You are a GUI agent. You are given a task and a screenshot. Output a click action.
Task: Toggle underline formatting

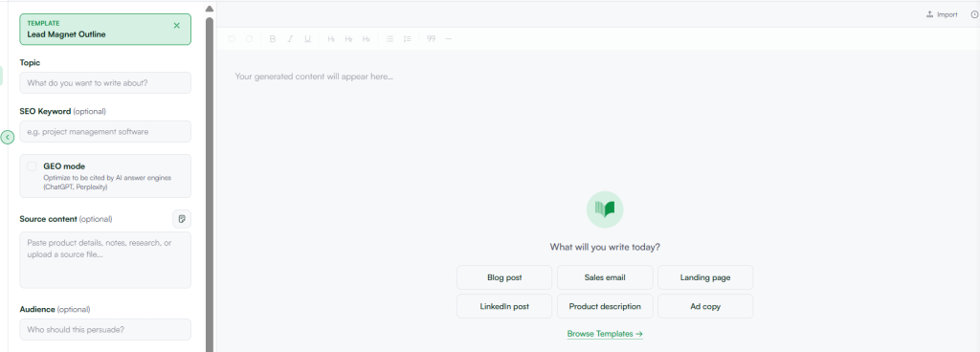click(x=307, y=38)
